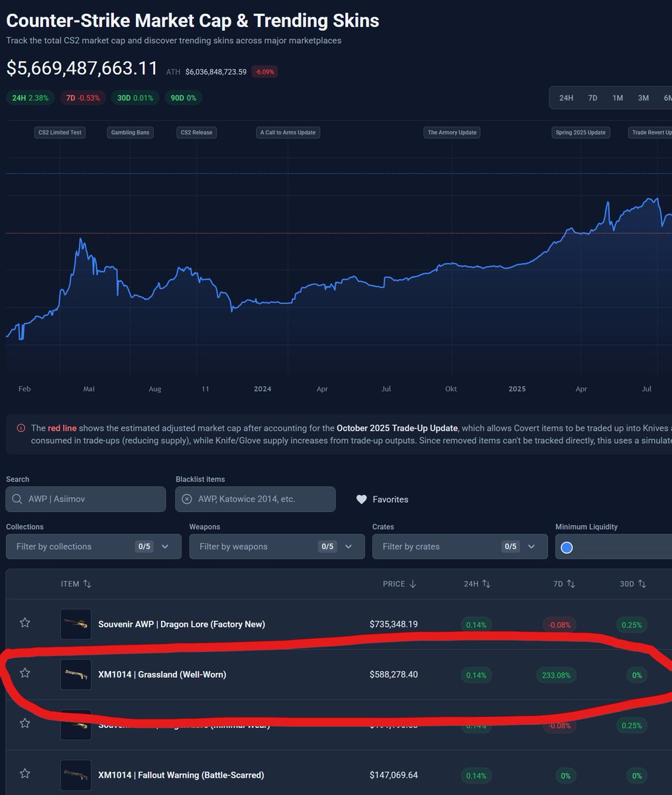Click the $735,348.19 price cell
The height and width of the screenshot is (795, 672).
click(394, 624)
